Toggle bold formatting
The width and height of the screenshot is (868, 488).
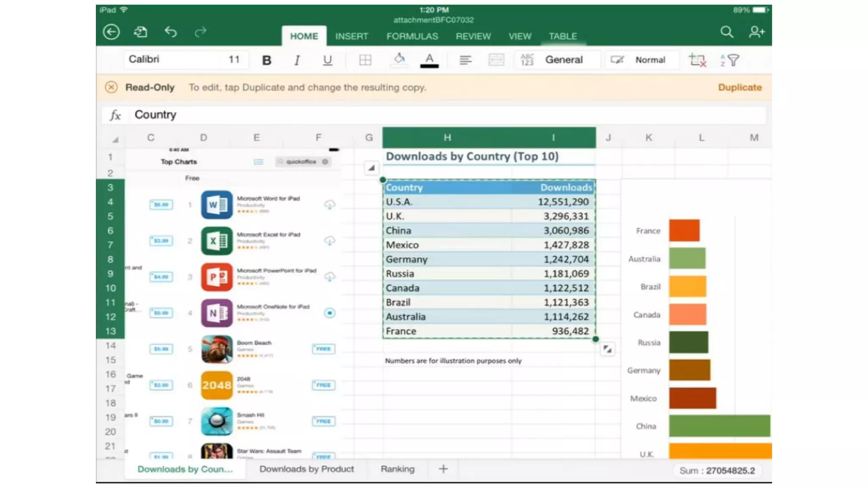[267, 60]
